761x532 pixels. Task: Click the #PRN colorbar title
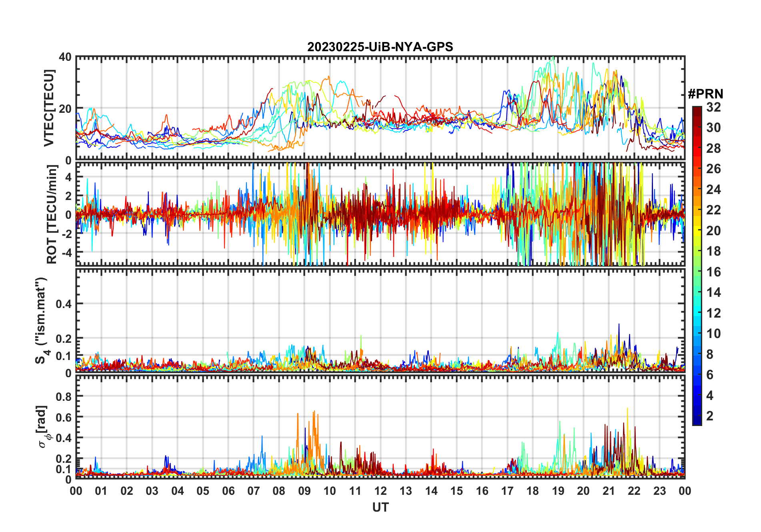[x=706, y=94]
